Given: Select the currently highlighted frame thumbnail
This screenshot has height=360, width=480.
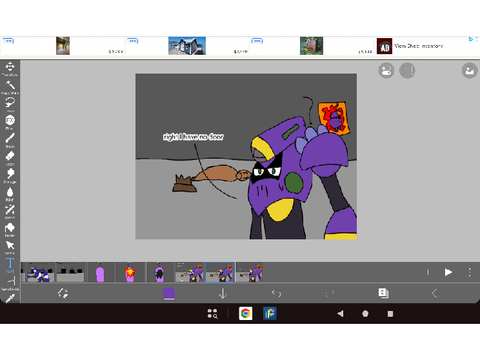Looking at the screenshot, I should pos(219,273).
